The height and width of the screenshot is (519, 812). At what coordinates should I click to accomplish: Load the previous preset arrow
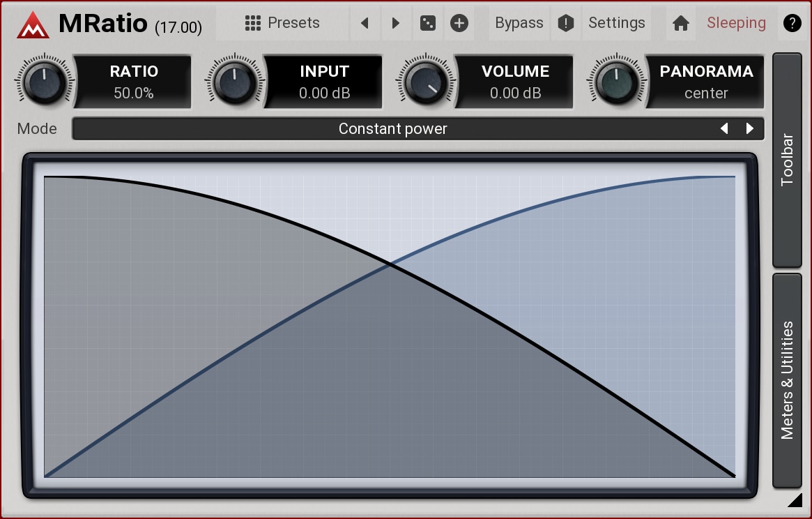(365, 23)
